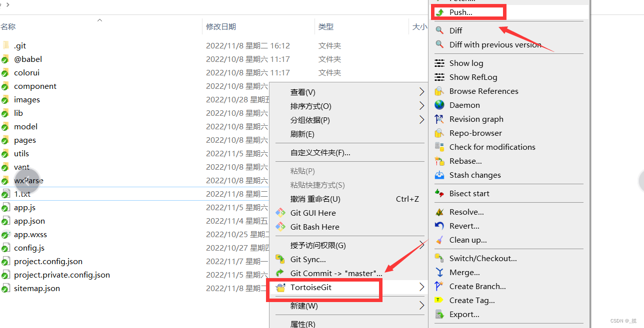Sort by 大小 column header
The height and width of the screenshot is (328, 644).
[x=419, y=26]
